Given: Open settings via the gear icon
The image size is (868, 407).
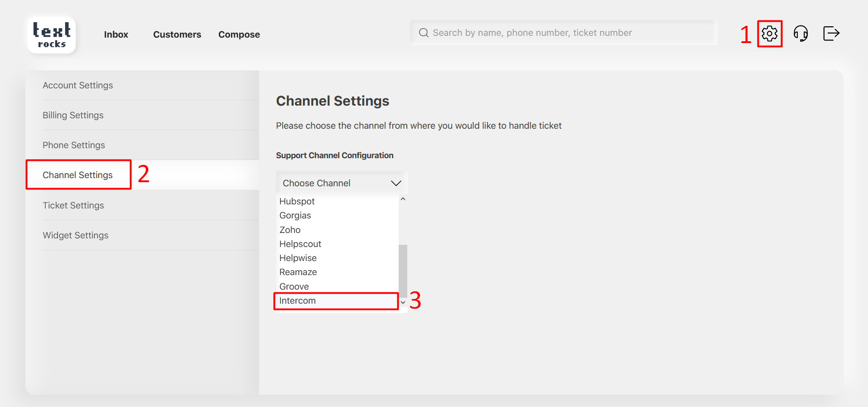Looking at the screenshot, I should coord(769,34).
